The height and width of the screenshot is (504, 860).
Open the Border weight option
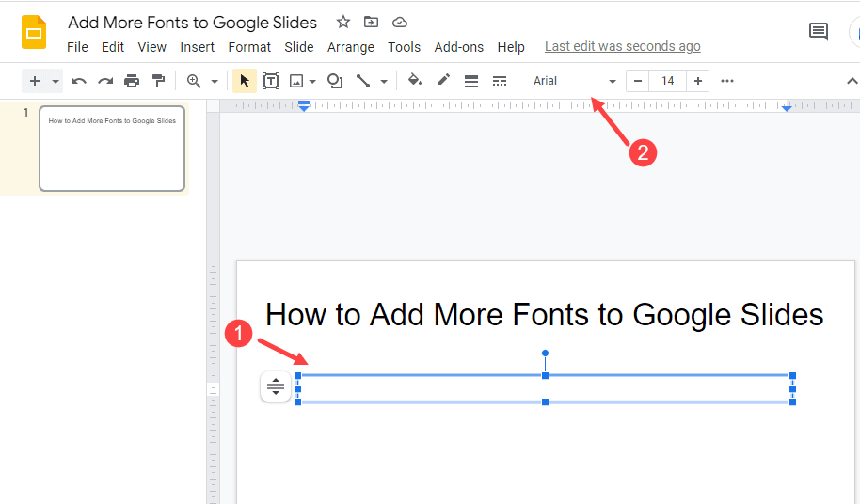(x=471, y=81)
